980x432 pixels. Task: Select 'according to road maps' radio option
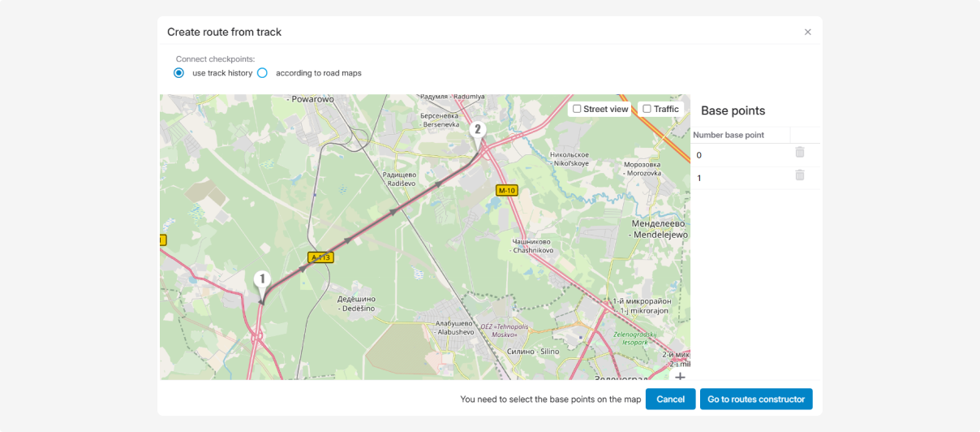pyautogui.click(x=262, y=73)
